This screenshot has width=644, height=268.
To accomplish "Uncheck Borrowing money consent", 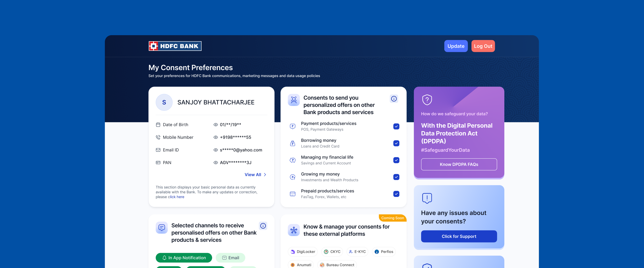I will [x=396, y=143].
